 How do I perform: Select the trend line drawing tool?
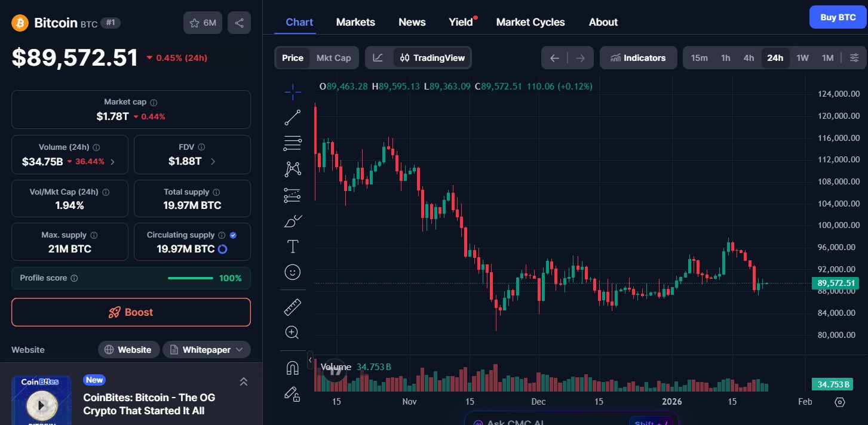coord(292,117)
